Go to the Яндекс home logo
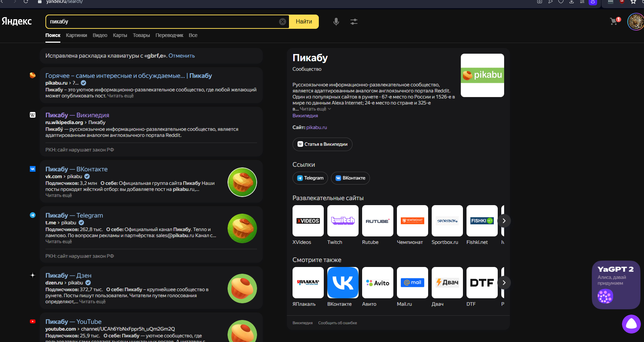The image size is (644, 342). [17, 21]
